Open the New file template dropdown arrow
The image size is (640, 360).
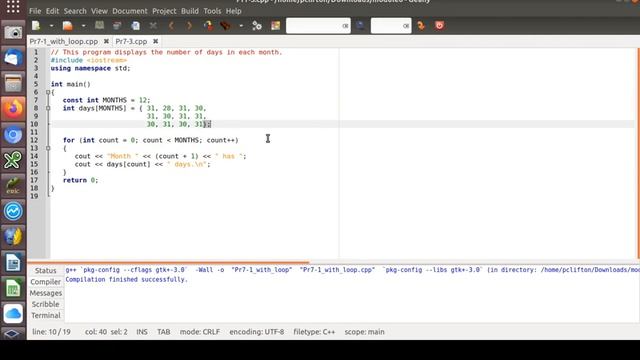(x=51, y=26)
